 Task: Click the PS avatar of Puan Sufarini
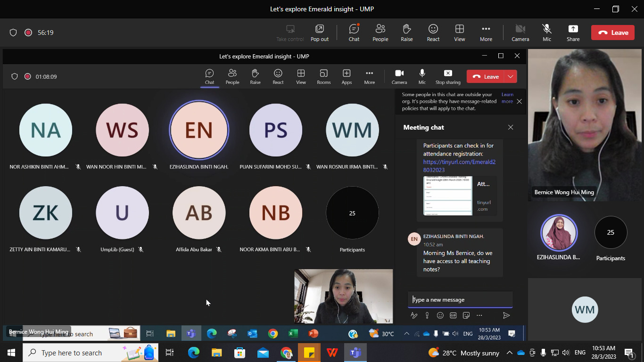tap(276, 130)
